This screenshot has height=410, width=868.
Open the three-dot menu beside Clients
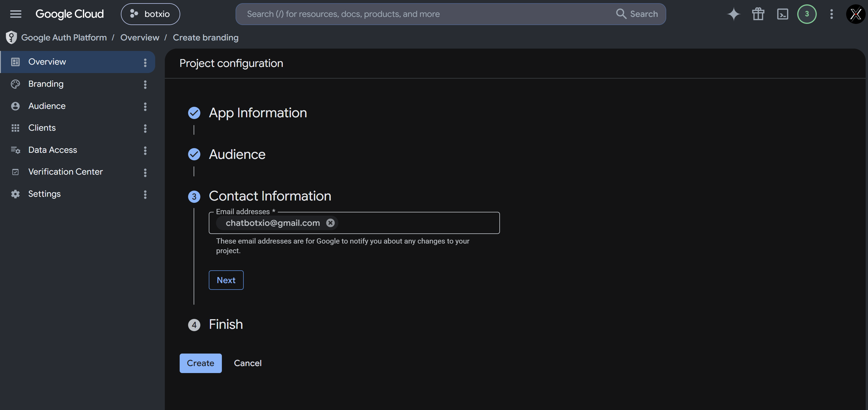(x=145, y=128)
